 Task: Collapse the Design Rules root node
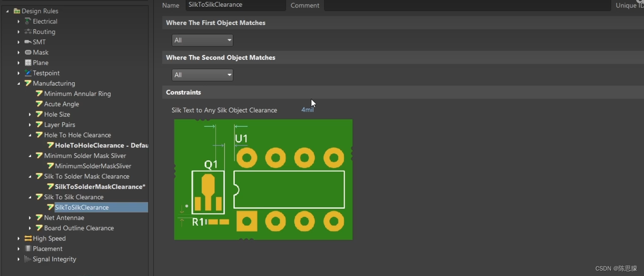(x=8, y=11)
